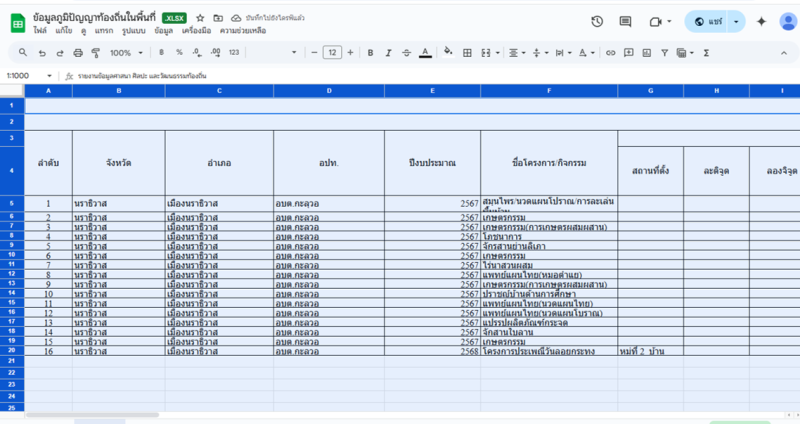800x424 pixels.
Task: Open the ความช่วยเหลือ (Help) menu
Action: pyautogui.click(x=243, y=31)
